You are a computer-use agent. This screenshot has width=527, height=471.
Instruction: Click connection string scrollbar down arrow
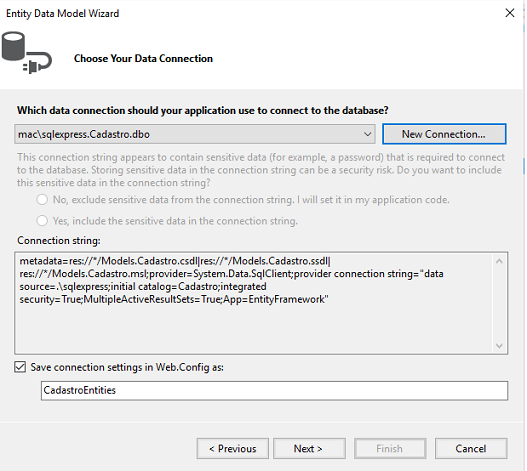coord(499,345)
